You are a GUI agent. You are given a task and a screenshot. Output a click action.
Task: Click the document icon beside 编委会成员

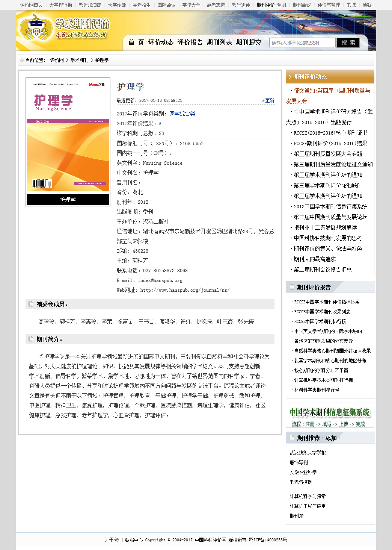tap(31, 304)
